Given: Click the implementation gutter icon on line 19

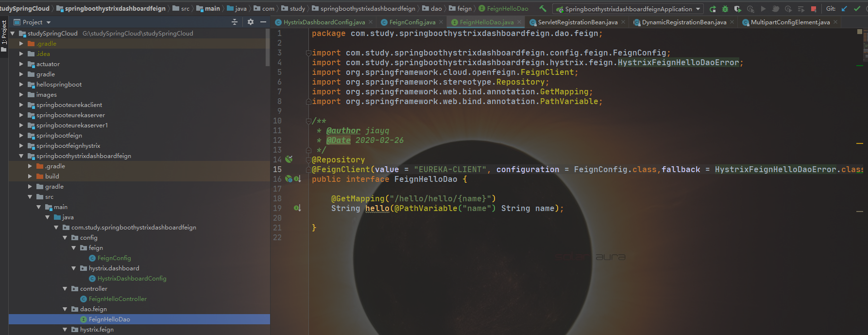Looking at the screenshot, I should point(297,208).
